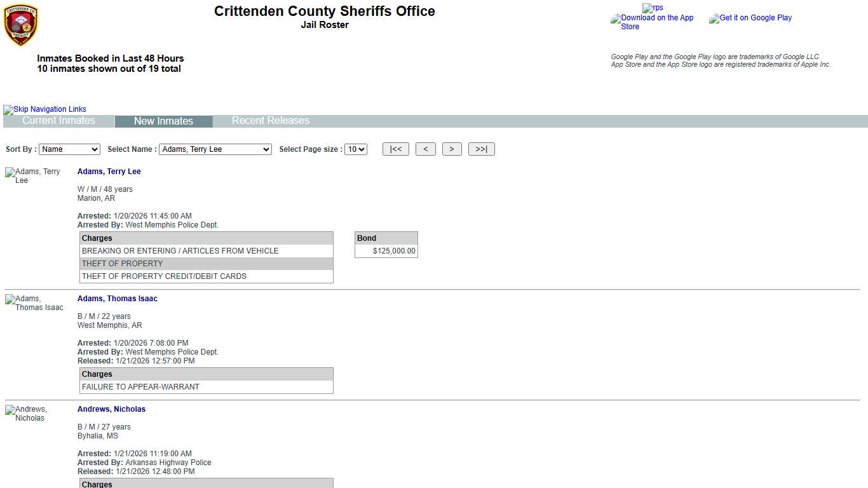Open the Select Page size dropdown
868x488 pixels.
[x=356, y=149]
